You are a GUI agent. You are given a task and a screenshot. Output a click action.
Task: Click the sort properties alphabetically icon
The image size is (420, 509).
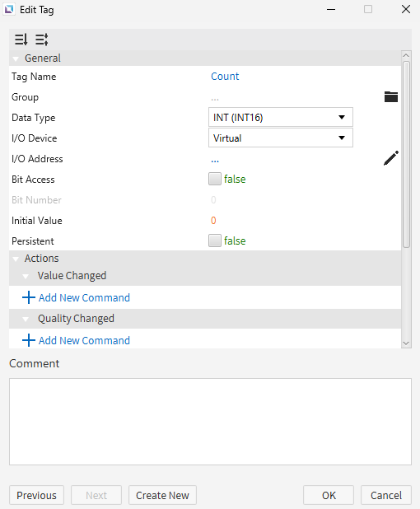pyautogui.click(x=21, y=40)
